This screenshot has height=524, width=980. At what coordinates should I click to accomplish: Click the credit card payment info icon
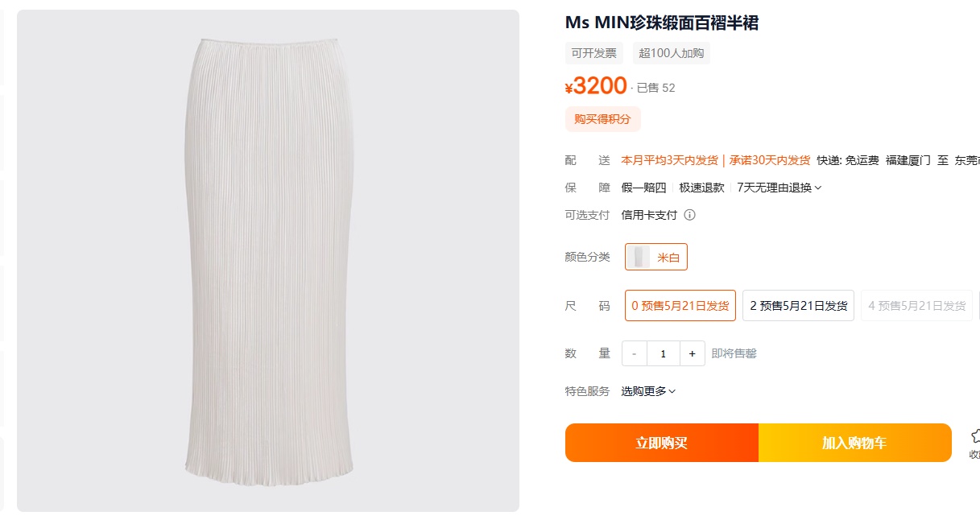pyautogui.click(x=689, y=215)
